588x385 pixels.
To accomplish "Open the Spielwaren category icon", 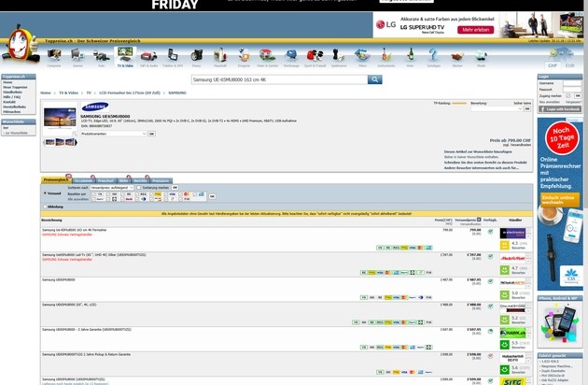I will [339, 56].
